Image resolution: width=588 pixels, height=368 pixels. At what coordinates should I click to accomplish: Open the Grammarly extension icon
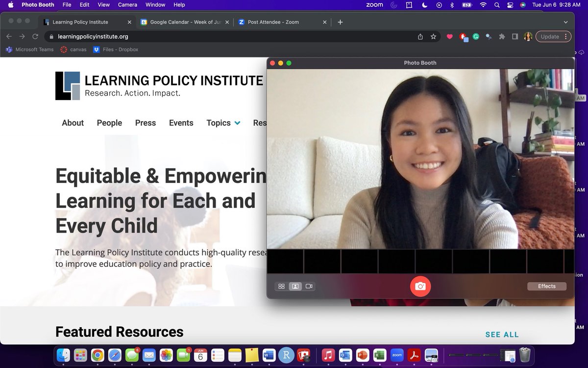tap(476, 36)
